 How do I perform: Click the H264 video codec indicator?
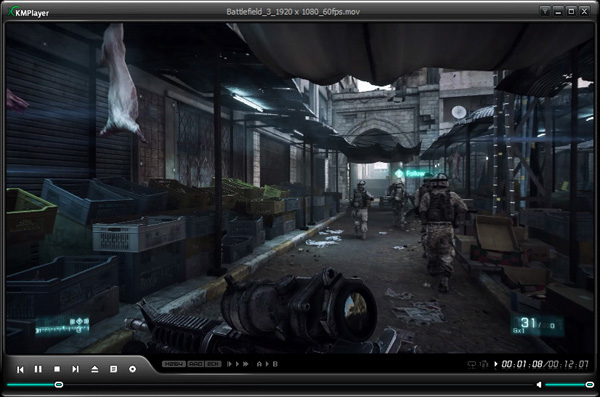pos(174,364)
